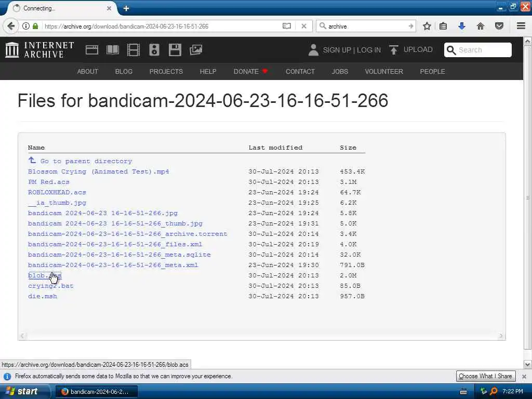Download blob.acs file
This screenshot has height=399, width=532.
tap(45, 275)
